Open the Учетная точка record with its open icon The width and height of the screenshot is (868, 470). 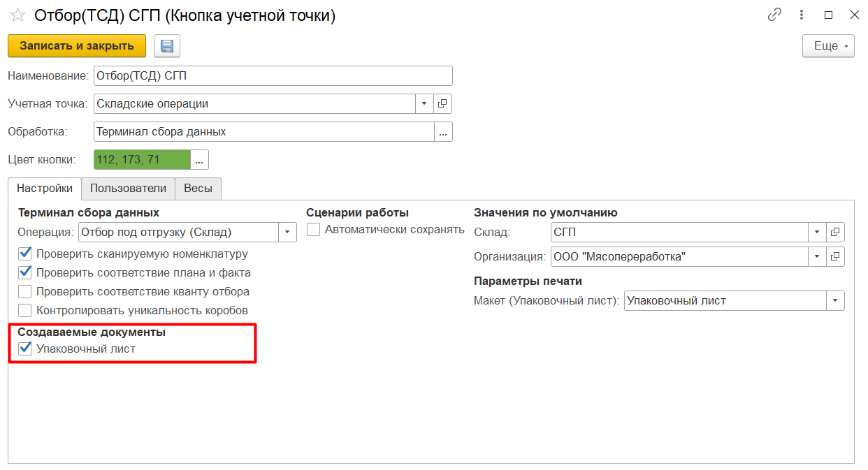(443, 104)
